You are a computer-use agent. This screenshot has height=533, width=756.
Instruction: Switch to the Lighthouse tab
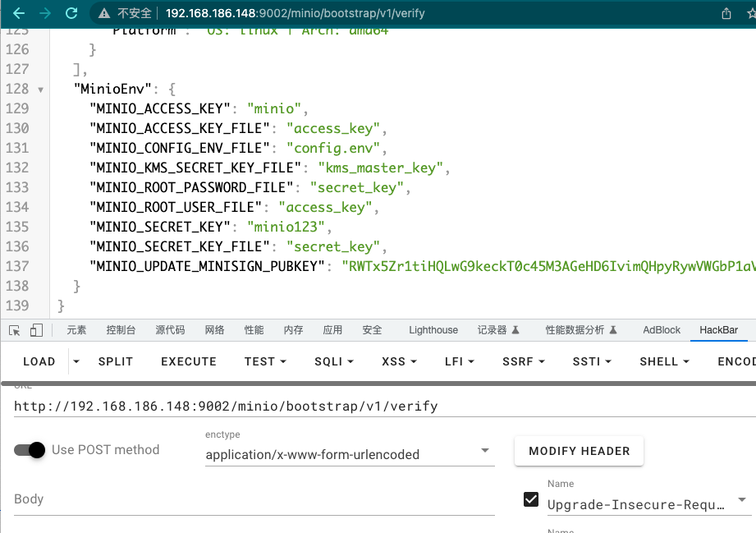pyautogui.click(x=433, y=330)
